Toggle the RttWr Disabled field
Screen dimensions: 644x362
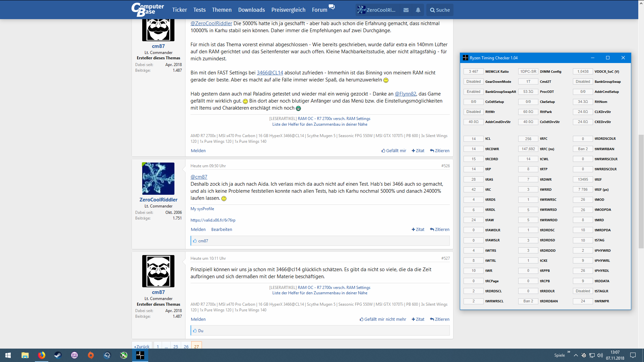[473, 112]
